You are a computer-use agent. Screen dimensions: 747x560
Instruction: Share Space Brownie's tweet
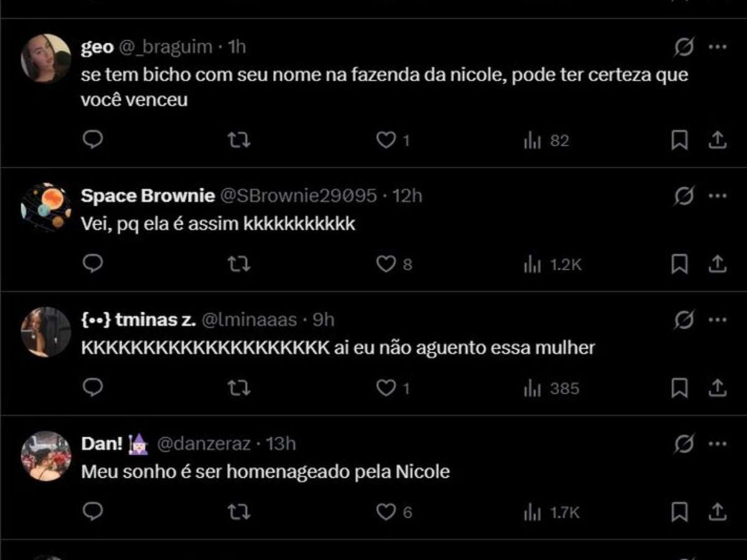(x=717, y=264)
